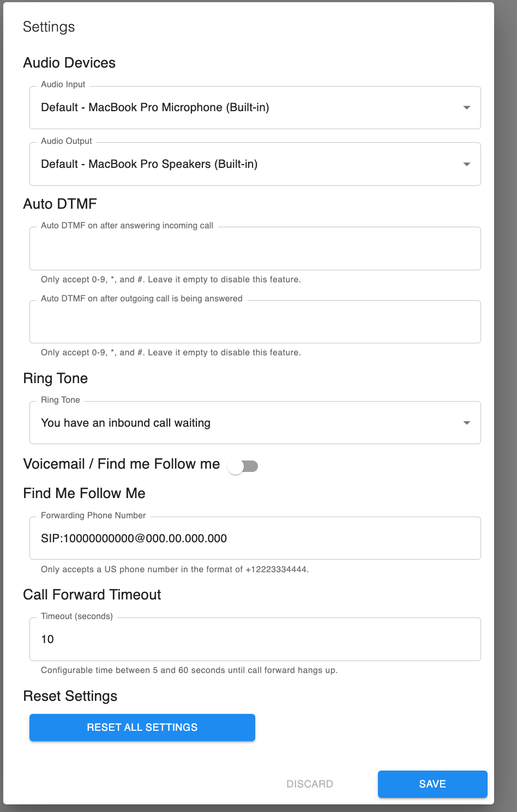Screen dimensions: 517x812
Task: Save the settings
Action: point(432,784)
